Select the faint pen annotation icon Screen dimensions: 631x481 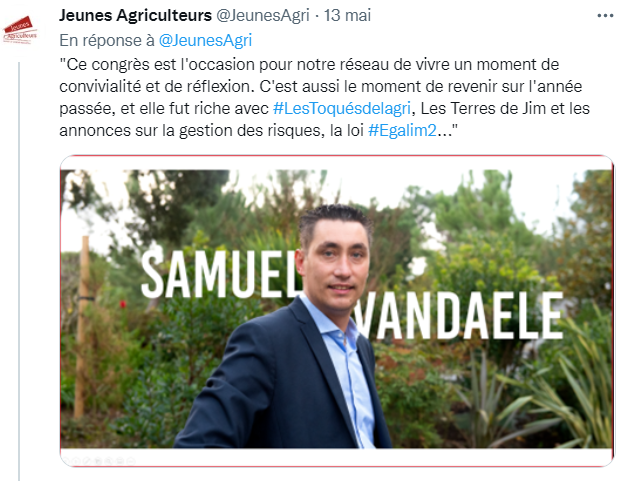coord(87,461)
